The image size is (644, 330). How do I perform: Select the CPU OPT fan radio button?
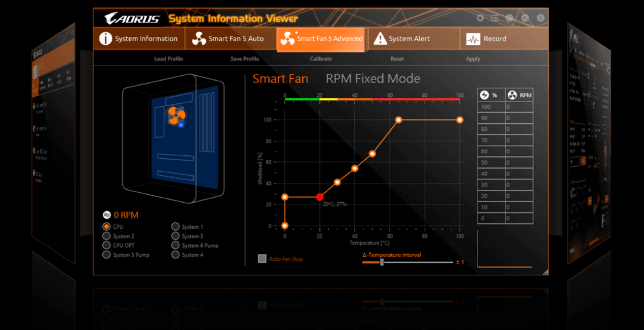pos(107,245)
